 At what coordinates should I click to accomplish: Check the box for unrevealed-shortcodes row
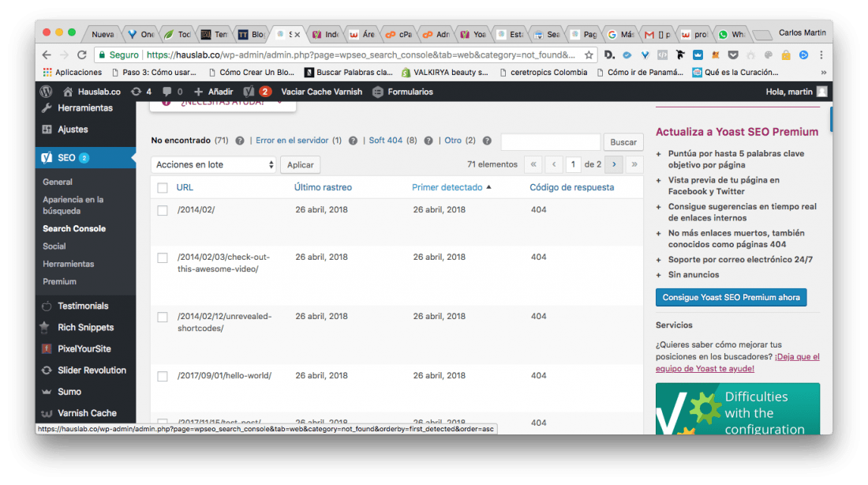point(163,317)
